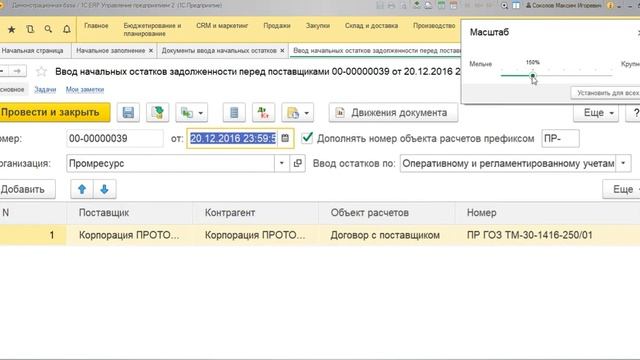Image resolution: width=640 pixels, height=360 pixels.
Task: Open help via the question mark button
Action: coord(634,113)
